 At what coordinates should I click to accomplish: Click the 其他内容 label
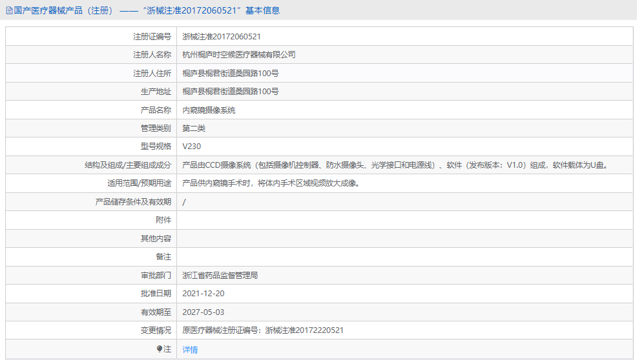156,239
